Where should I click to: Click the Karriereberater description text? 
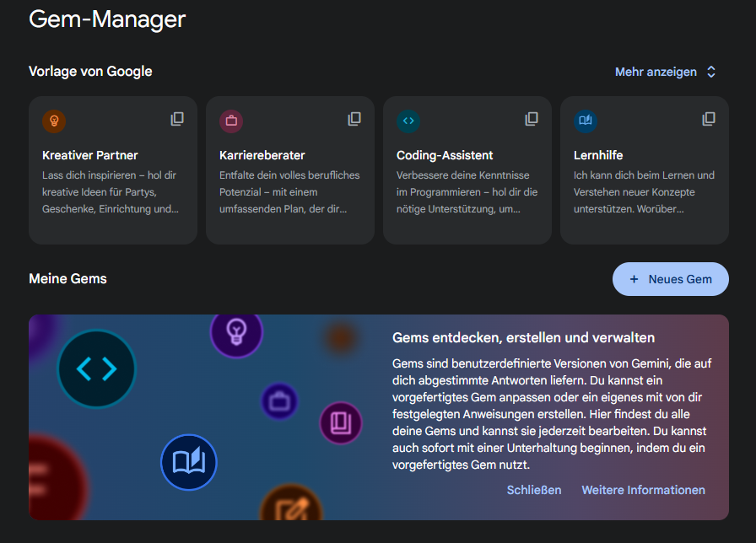click(x=289, y=191)
